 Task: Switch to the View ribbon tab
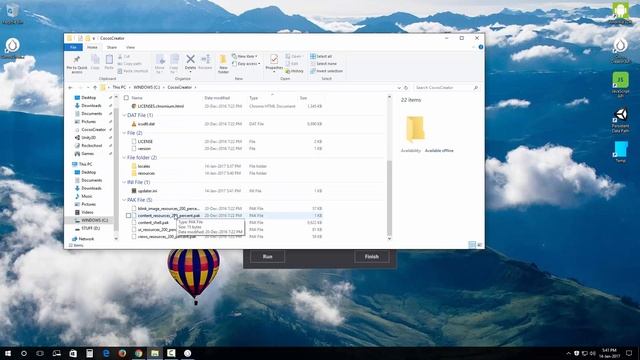coord(130,47)
